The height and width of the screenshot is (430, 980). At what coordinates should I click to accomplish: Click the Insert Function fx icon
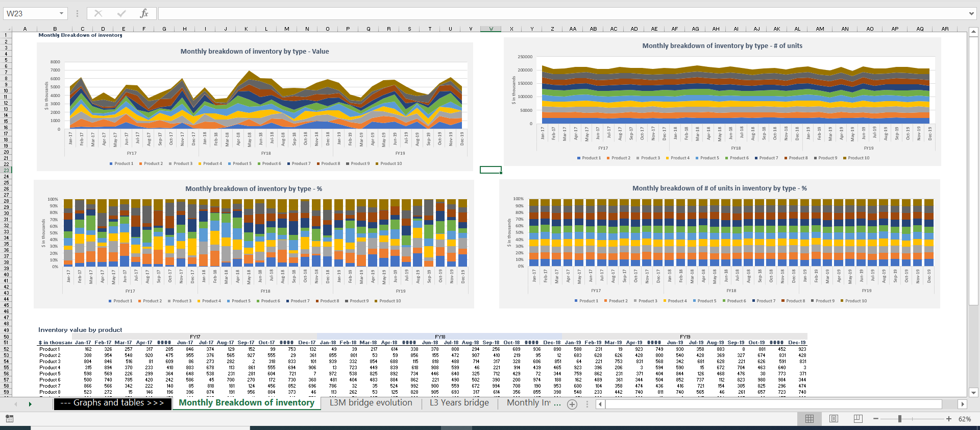point(144,13)
